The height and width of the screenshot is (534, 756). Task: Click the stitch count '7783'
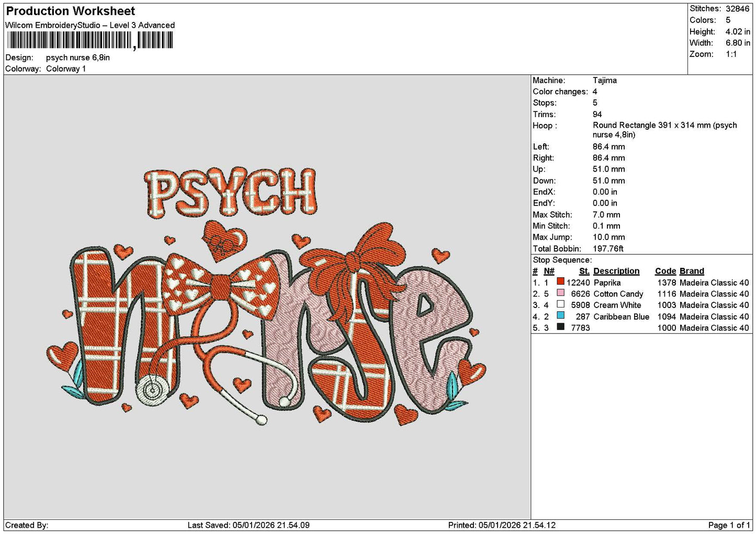tap(581, 328)
